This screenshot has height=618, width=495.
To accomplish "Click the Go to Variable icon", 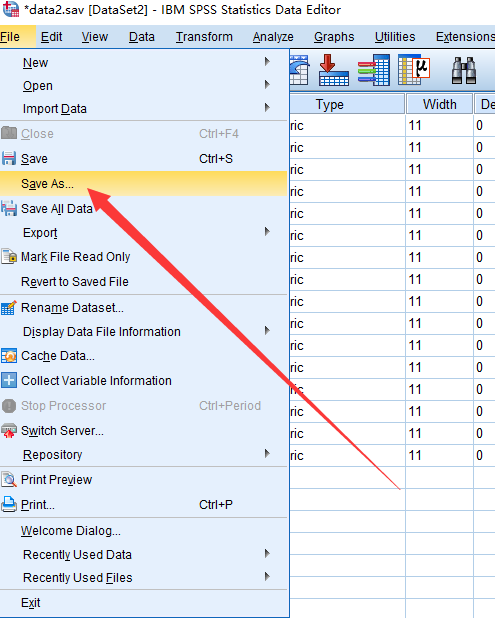I will 374,70.
